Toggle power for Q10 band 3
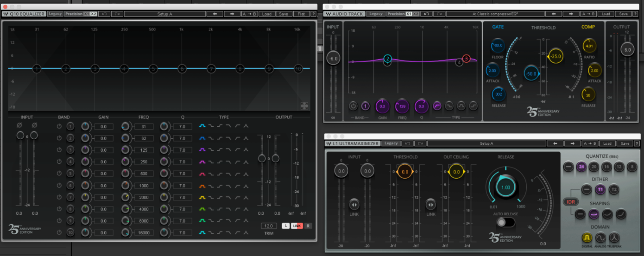644x256 pixels. pos(59,150)
